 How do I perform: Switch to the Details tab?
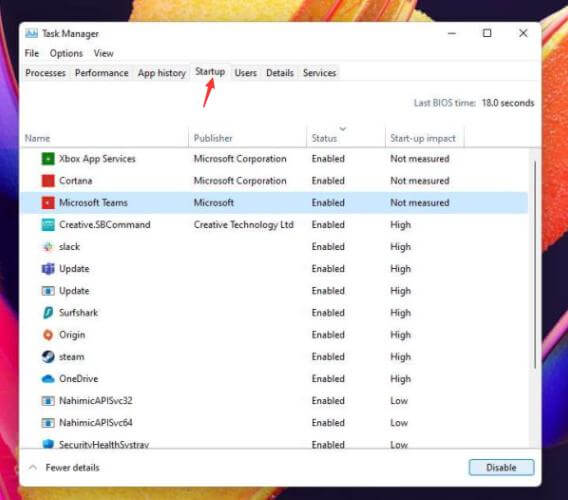coord(280,73)
